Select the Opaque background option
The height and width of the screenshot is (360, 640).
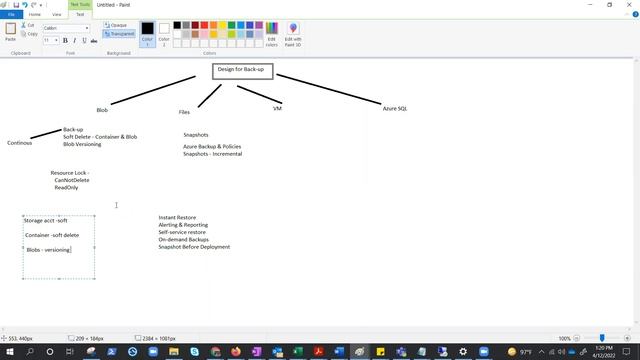(116, 25)
